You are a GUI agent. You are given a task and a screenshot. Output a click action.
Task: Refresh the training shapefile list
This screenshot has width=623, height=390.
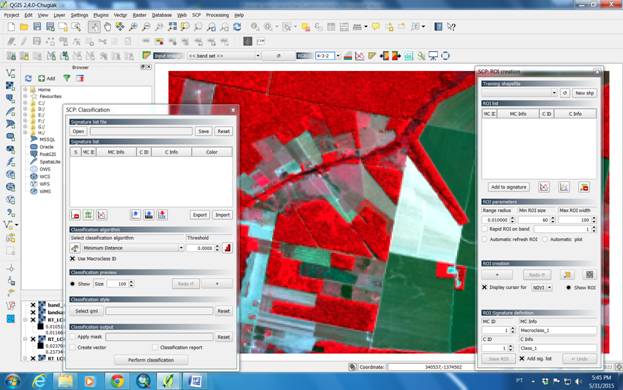(565, 93)
